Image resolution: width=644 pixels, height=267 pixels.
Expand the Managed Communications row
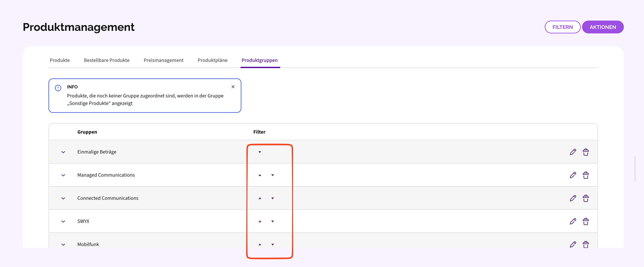[x=63, y=175]
